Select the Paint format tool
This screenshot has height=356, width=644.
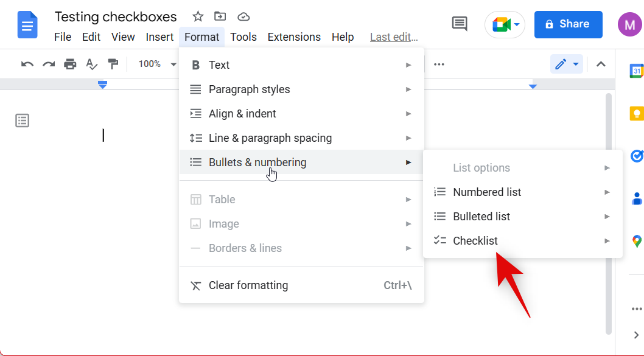click(x=113, y=63)
